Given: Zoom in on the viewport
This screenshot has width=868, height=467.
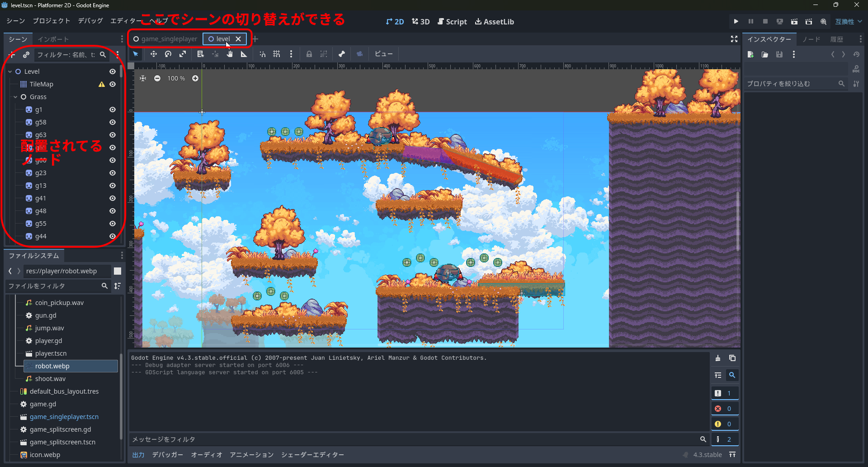Looking at the screenshot, I should tap(195, 78).
